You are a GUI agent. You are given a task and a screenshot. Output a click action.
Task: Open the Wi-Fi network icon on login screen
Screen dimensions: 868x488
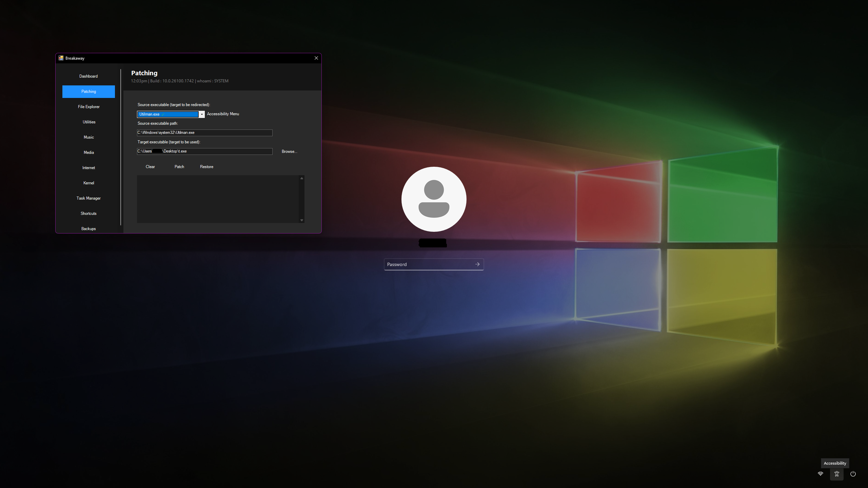point(821,474)
